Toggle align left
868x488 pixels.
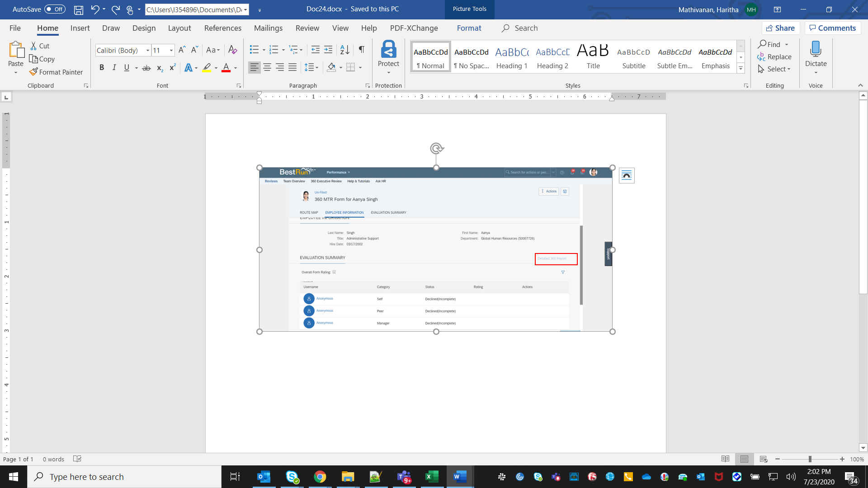click(x=255, y=67)
